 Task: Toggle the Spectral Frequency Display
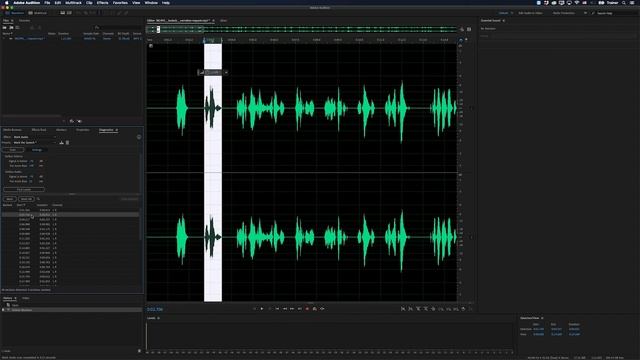coord(63,13)
